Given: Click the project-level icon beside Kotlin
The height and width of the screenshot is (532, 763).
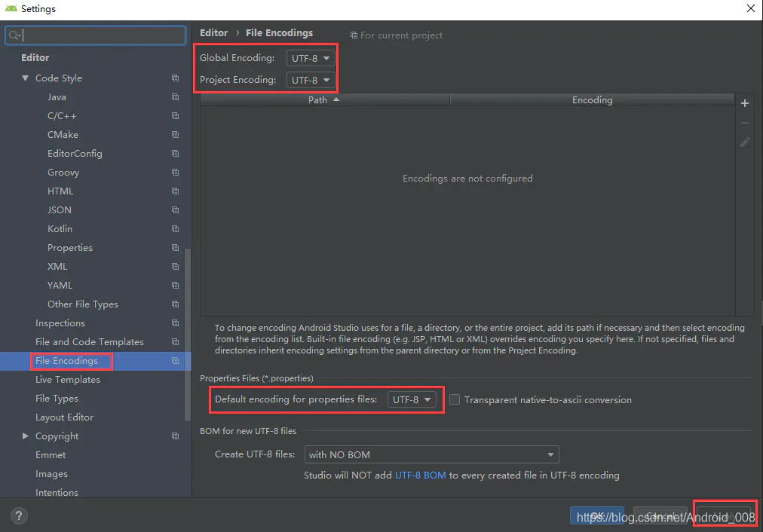Looking at the screenshot, I should (x=175, y=228).
